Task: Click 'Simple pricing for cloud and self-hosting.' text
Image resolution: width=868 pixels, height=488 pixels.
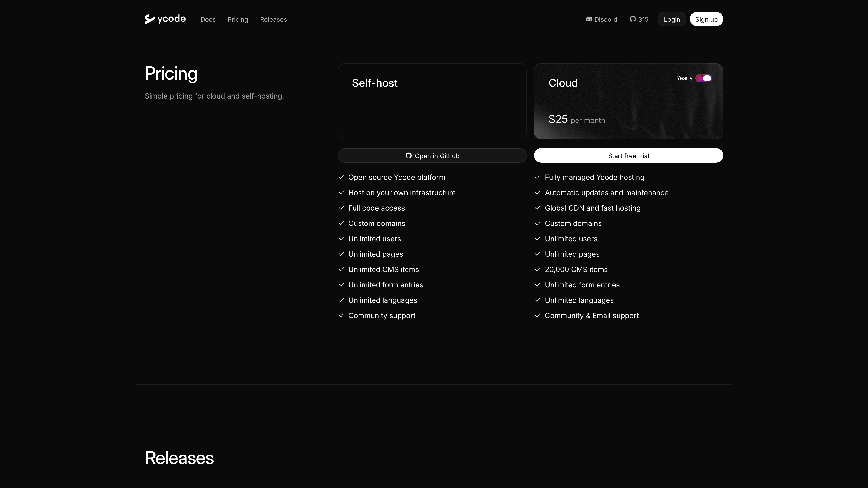Action: coord(214,96)
